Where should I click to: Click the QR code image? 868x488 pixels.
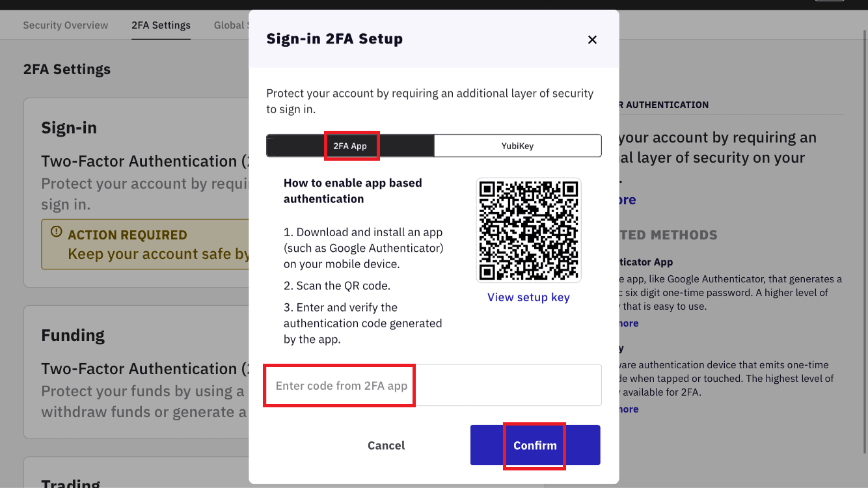528,230
